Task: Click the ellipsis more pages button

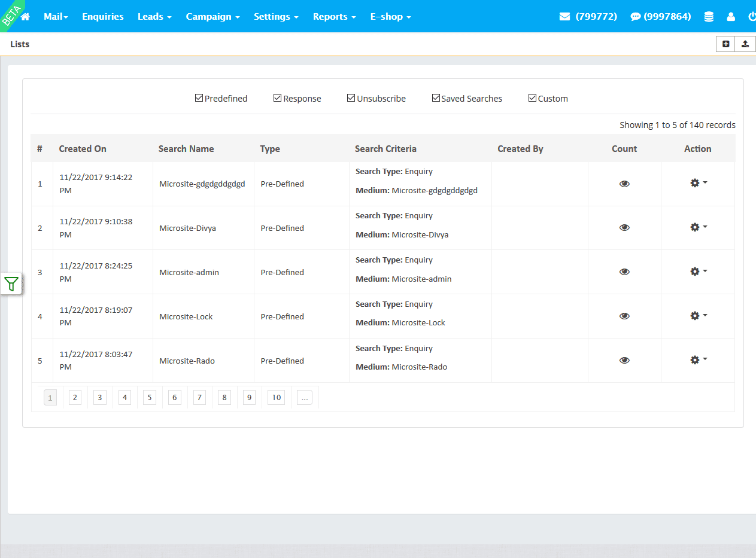Action: (305, 397)
